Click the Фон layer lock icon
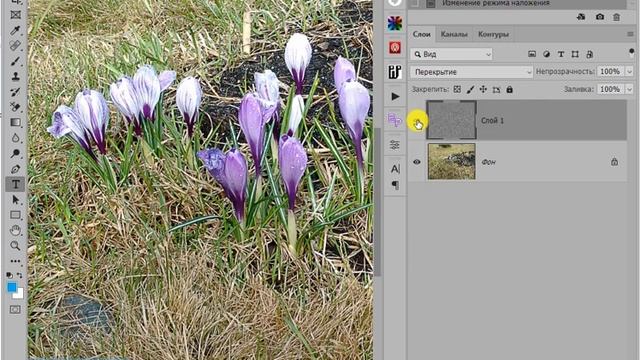Viewport: 640px width, 360px height. pos(614,162)
